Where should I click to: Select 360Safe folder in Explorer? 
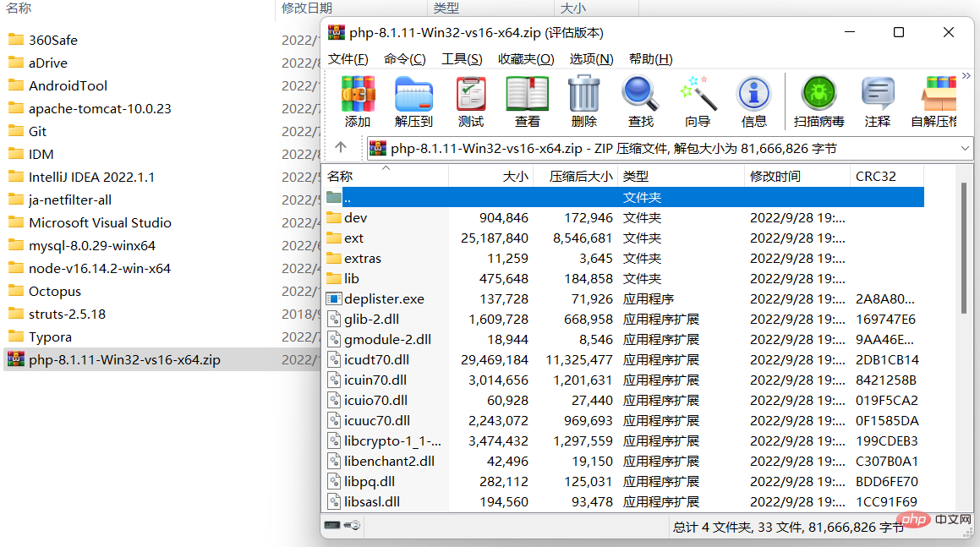coord(53,40)
